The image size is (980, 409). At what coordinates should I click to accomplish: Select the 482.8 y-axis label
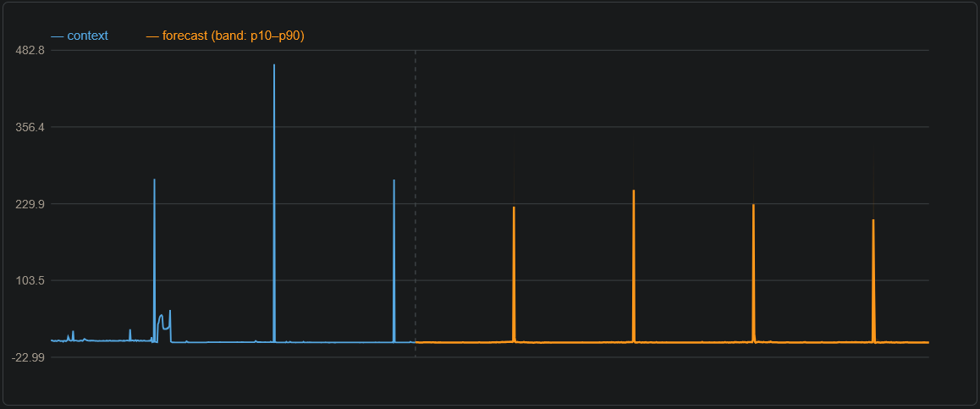(x=30, y=50)
